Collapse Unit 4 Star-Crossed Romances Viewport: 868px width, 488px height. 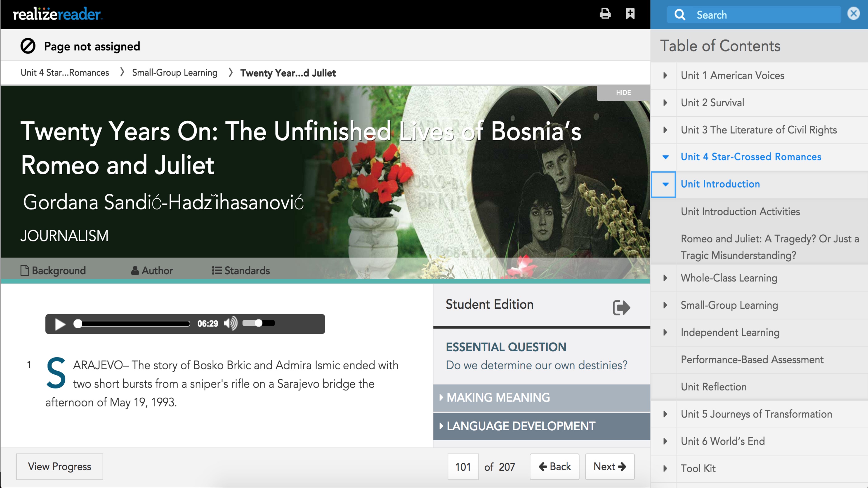point(665,157)
